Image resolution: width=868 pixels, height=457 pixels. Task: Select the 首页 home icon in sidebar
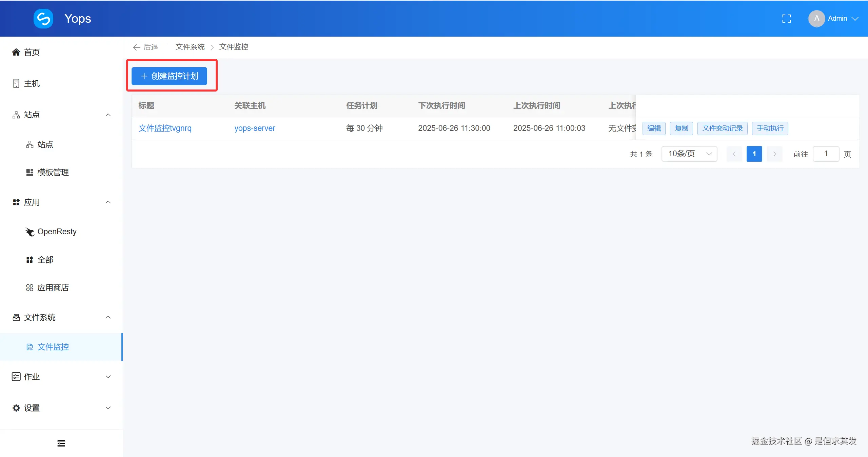(x=16, y=52)
